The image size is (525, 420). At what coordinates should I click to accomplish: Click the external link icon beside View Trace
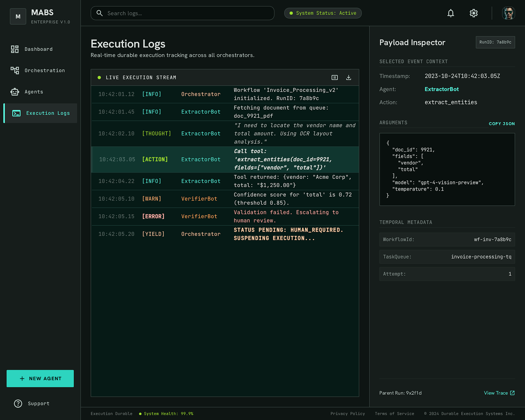pyautogui.click(x=512, y=393)
